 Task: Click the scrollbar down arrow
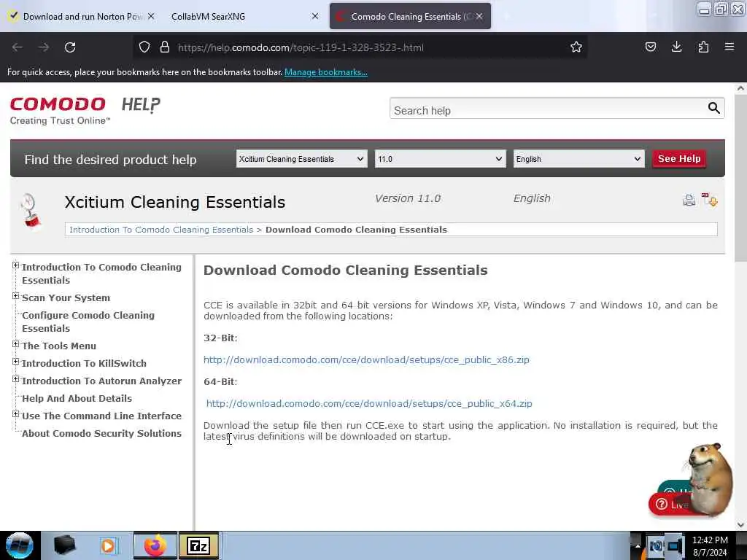pos(740,525)
